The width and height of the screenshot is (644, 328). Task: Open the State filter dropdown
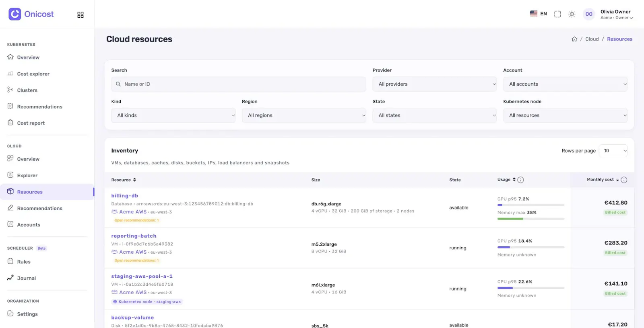435,116
